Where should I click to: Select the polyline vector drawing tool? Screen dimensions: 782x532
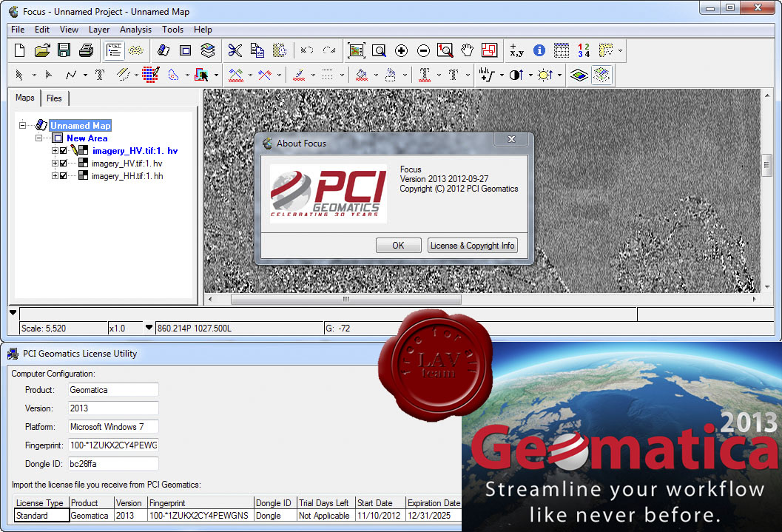pos(71,75)
